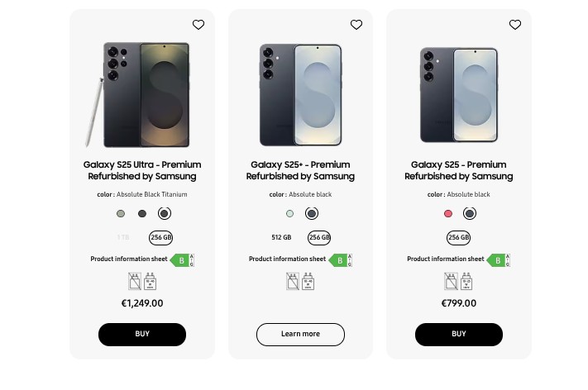Click the heart icon on Galaxy S25+ card

(x=356, y=25)
